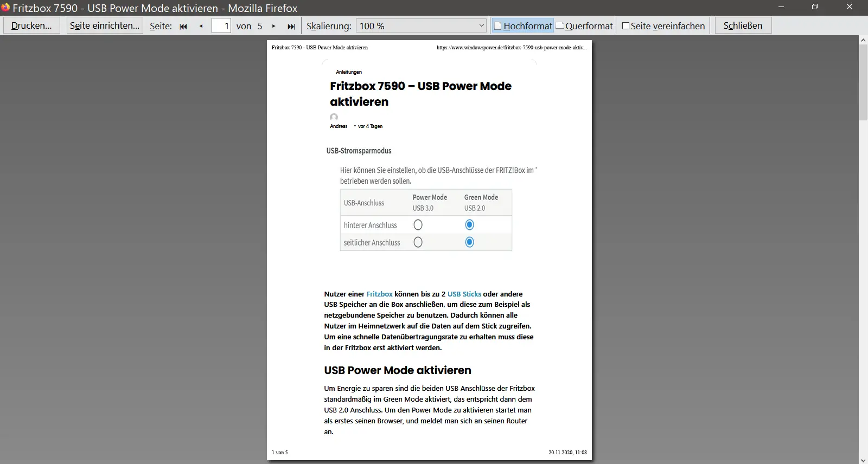Select Green Mode for seitlicher Anschluss

pyautogui.click(x=470, y=242)
